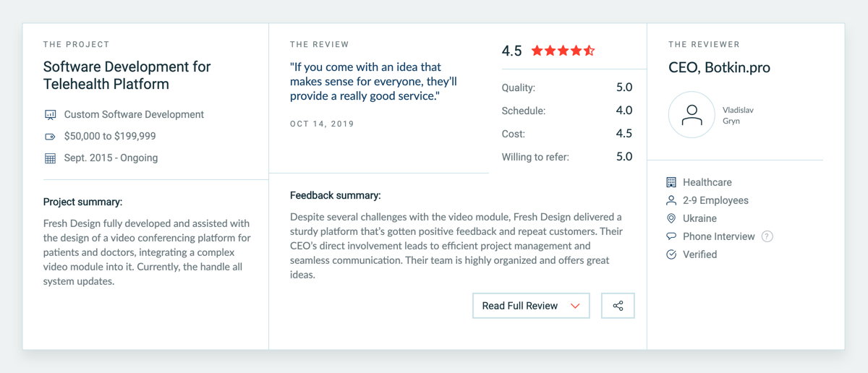Screen dimensions: 868x373
Task: Click the location pin icon beside Ukraine
Action: coord(671,218)
